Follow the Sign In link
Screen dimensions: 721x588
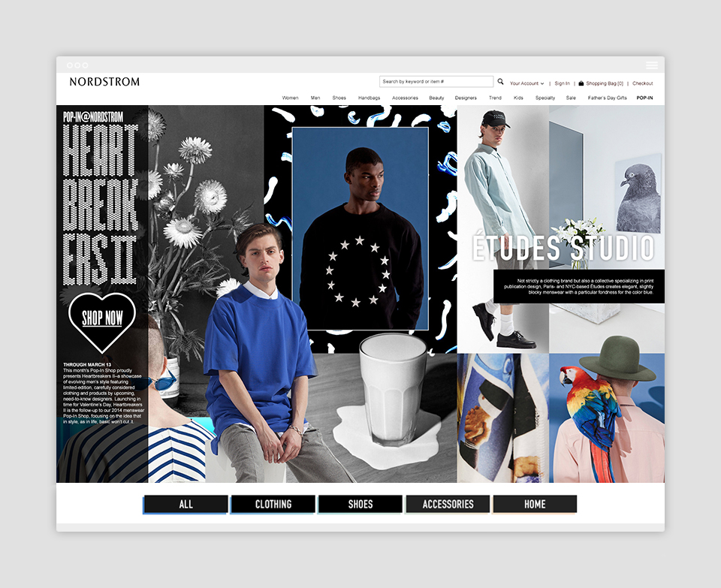point(562,83)
